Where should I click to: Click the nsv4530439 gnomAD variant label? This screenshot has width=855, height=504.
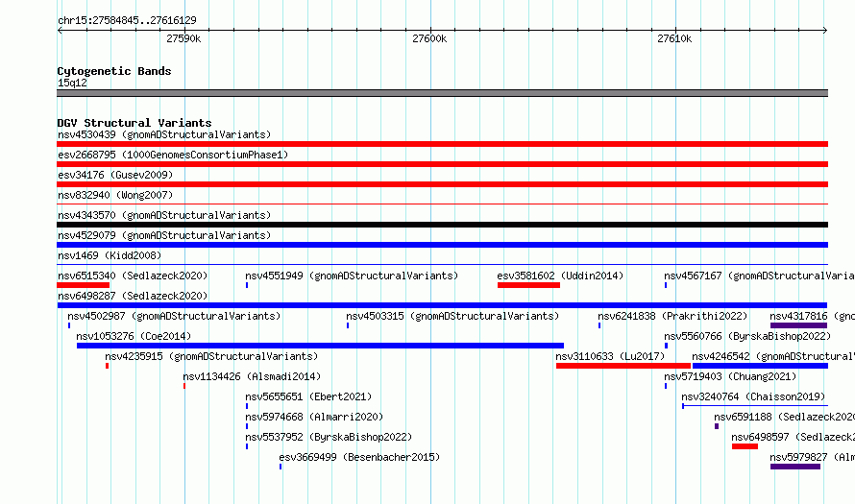click(x=164, y=134)
